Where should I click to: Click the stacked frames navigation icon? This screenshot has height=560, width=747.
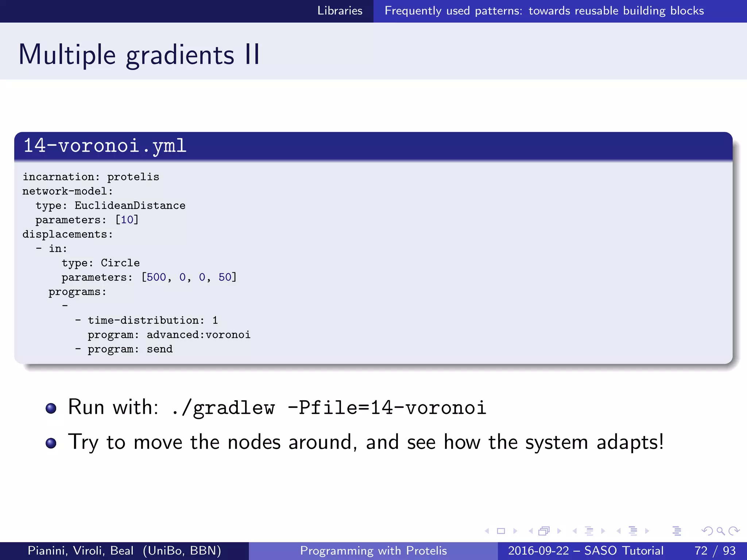[544, 531]
